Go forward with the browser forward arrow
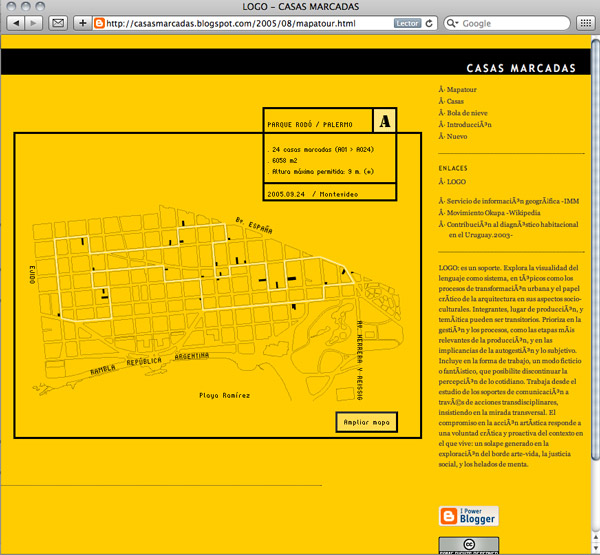The image size is (600, 555). click(x=33, y=23)
